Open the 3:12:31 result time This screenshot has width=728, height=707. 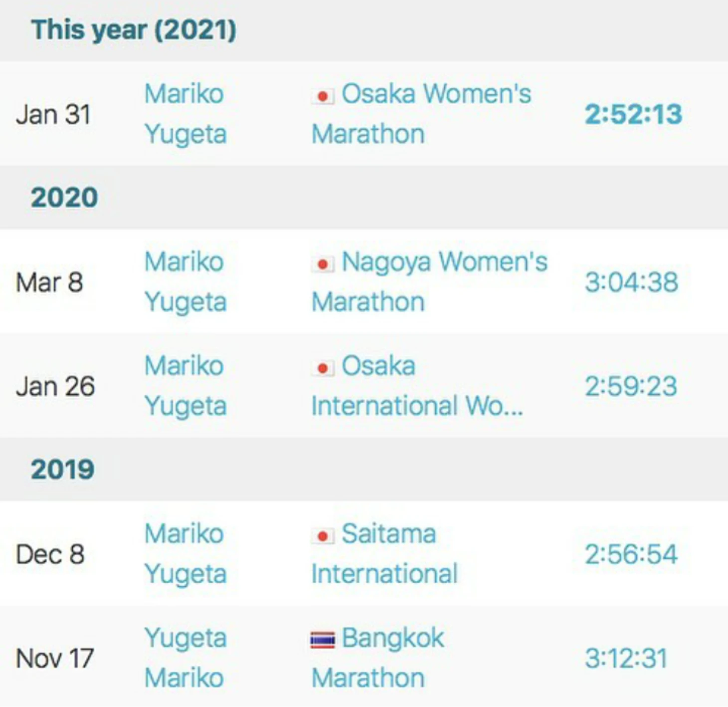626,658
